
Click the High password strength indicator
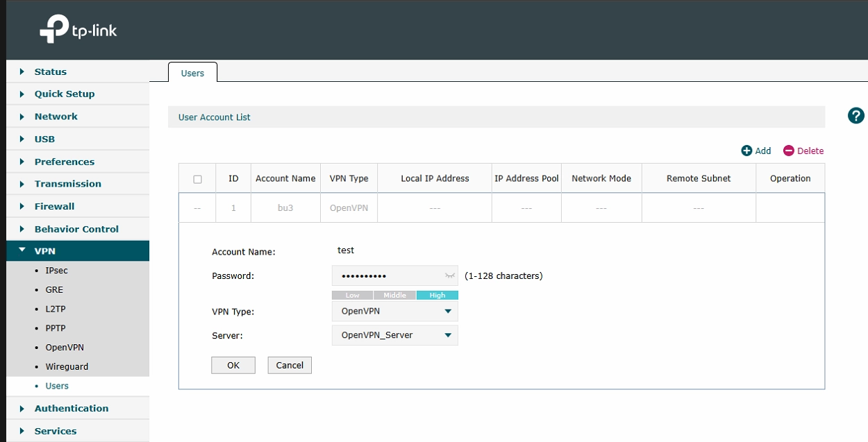click(437, 296)
